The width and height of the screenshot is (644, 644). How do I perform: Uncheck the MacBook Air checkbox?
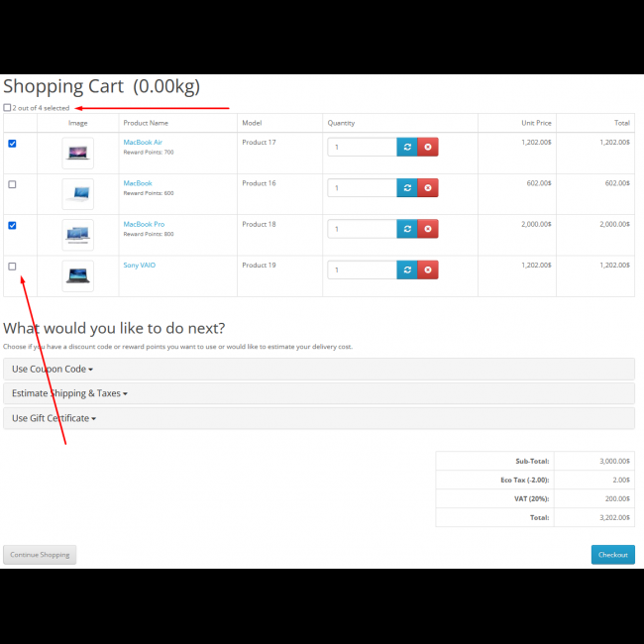pos(12,144)
